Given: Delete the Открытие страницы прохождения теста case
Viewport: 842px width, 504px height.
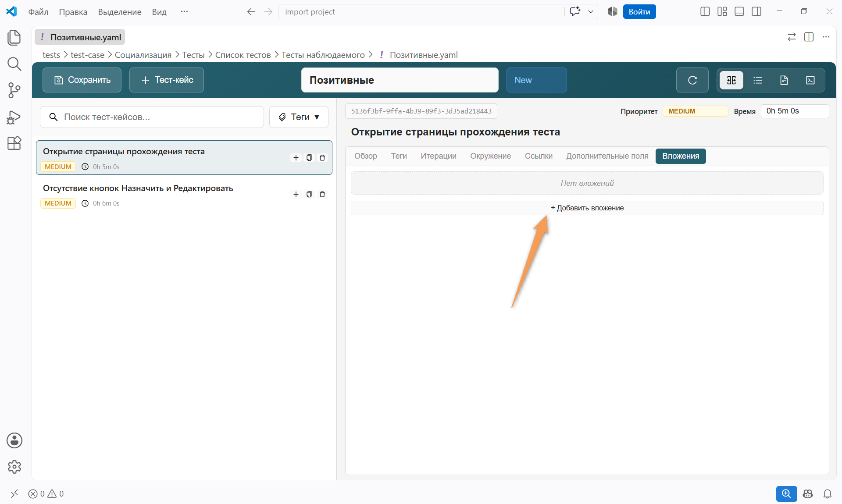Looking at the screenshot, I should [322, 158].
